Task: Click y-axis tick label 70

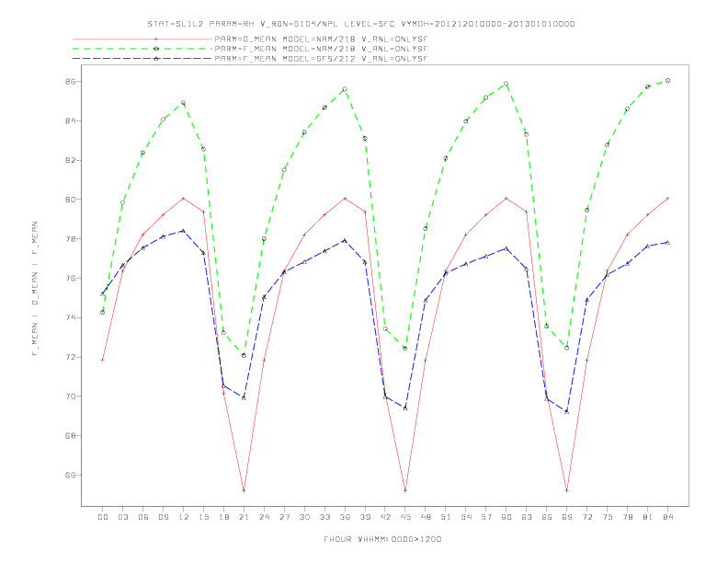Action: tap(70, 396)
